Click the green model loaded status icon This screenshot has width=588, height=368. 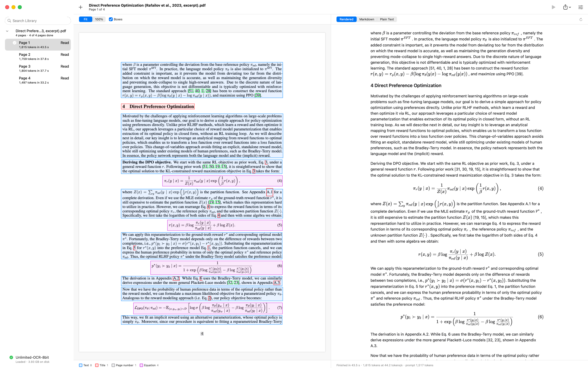pos(11,357)
